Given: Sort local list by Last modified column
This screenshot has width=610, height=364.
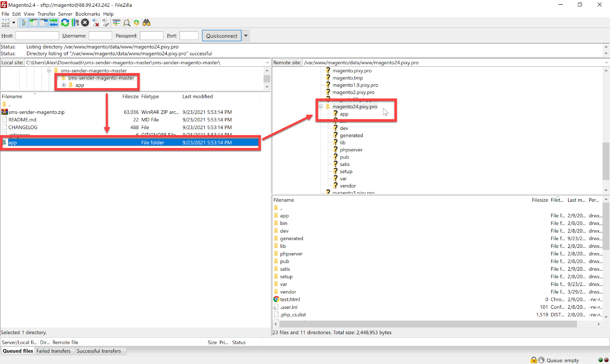Looking at the screenshot, I should point(197,96).
